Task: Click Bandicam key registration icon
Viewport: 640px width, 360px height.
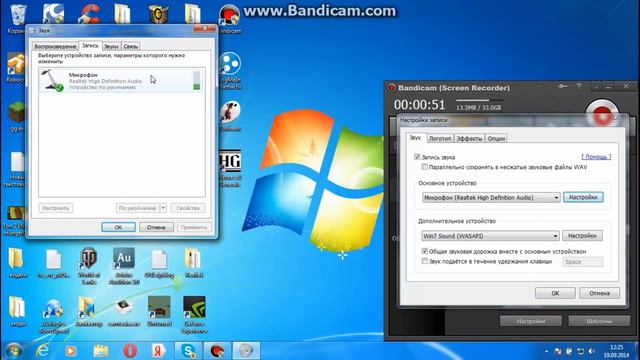Action: pos(563,87)
